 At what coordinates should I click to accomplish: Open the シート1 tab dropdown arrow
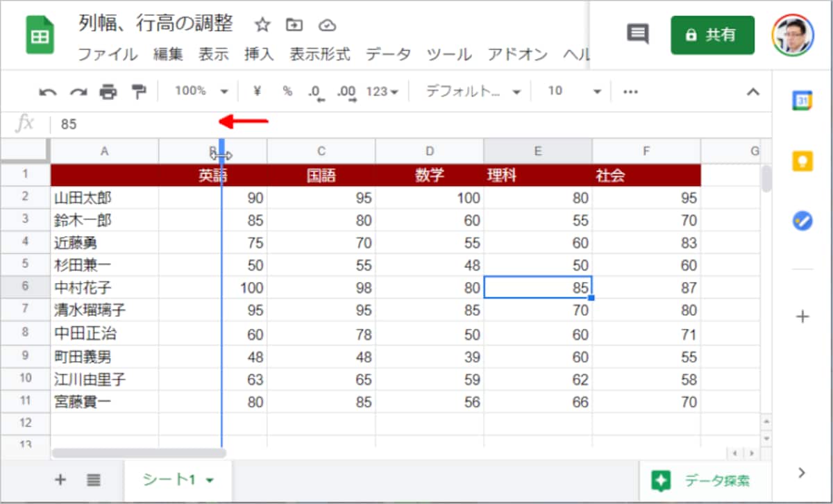[210, 480]
